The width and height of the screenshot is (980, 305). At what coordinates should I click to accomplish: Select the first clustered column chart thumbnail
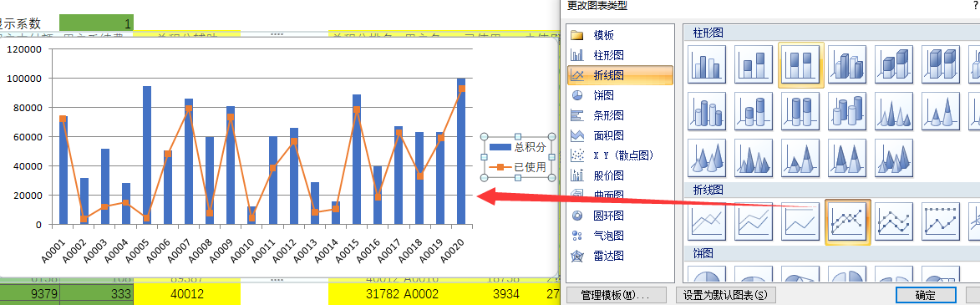(707, 64)
